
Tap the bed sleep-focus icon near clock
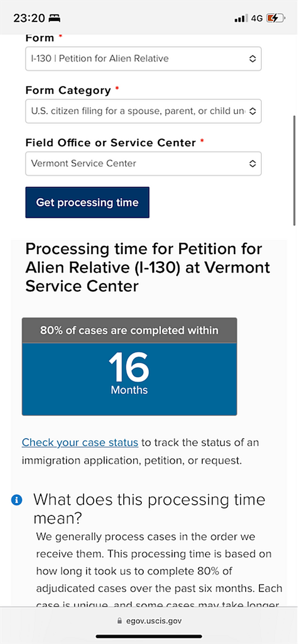tap(54, 18)
